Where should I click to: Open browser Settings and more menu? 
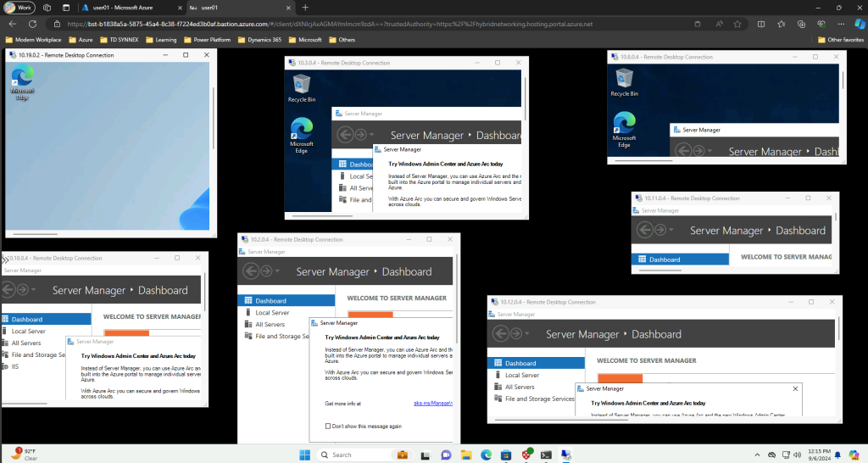click(x=841, y=24)
